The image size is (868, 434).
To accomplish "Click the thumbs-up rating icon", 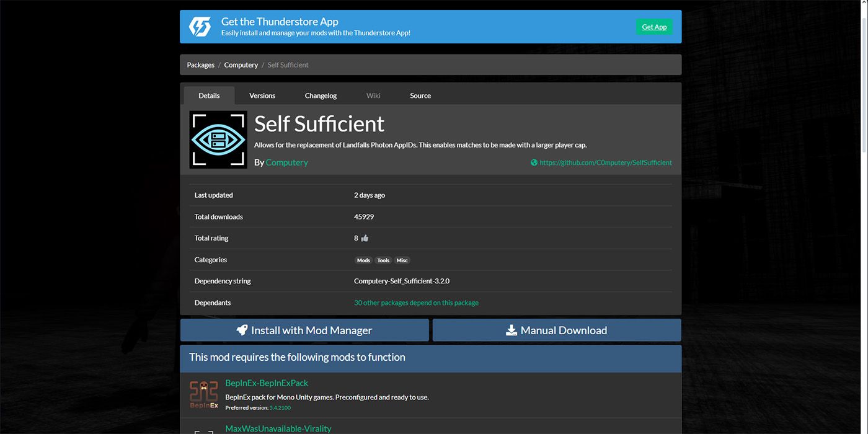I will (365, 238).
